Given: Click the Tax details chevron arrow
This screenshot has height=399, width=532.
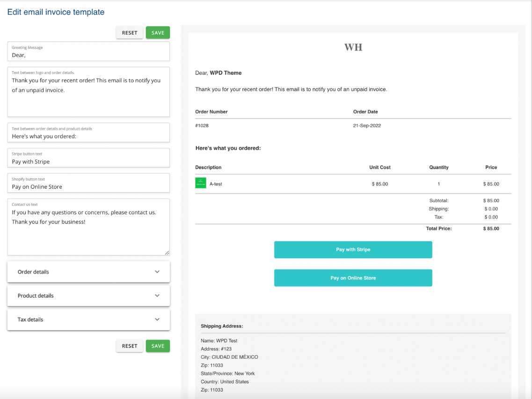Looking at the screenshot, I should pyautogui.click(x=157, y=320).
